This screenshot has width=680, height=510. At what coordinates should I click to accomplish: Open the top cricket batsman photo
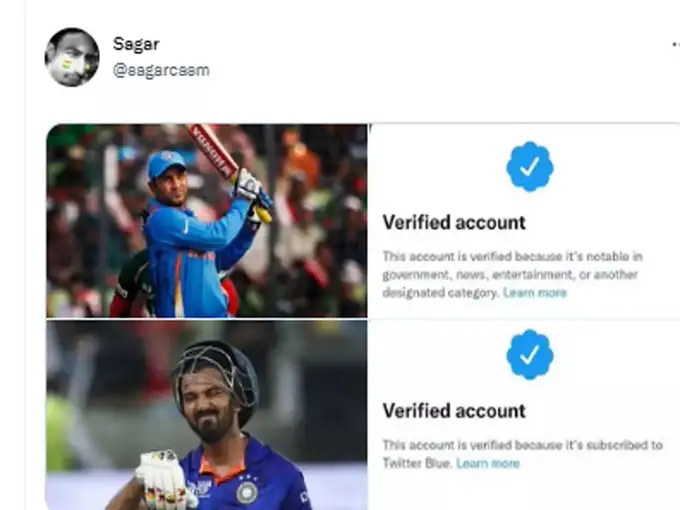coord(206,220)
